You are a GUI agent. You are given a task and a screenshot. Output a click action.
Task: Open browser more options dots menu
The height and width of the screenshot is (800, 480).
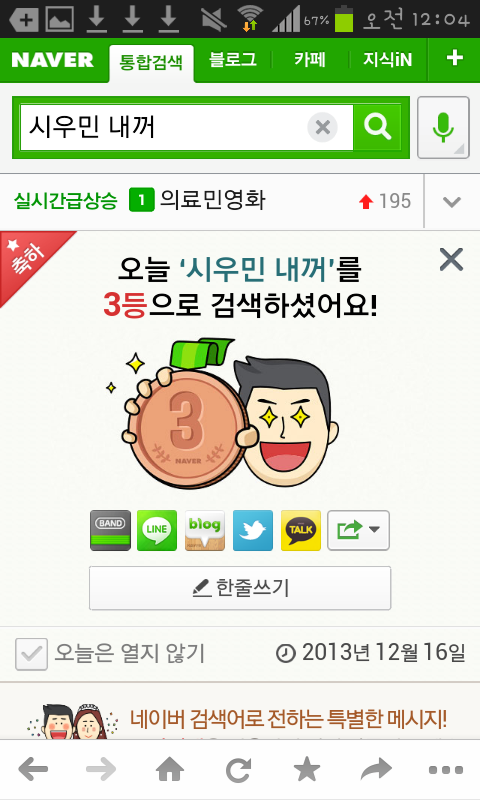(x=445, y=770)
